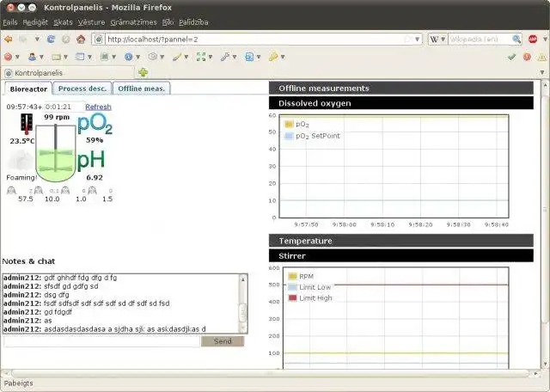Click the green plus new tab icon
550x392 pixels.
pos(143,72)
